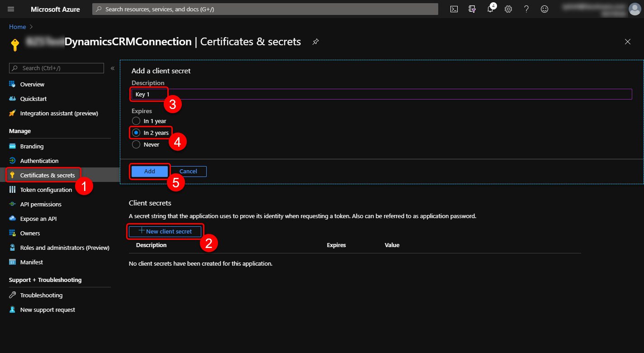Click the Expose an API cloud icon
644x353 pixels.
(12, 219)
